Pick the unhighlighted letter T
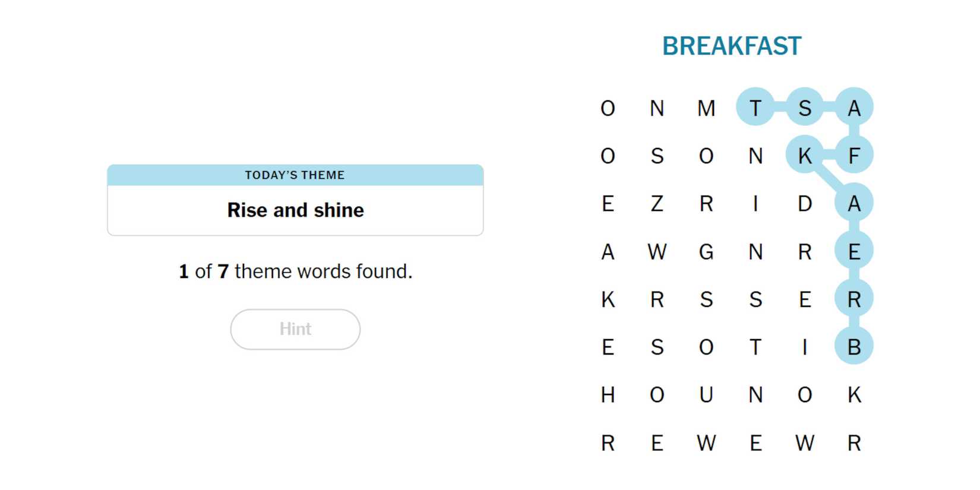The height and width of the screenshot is (490, 980). 755,347
